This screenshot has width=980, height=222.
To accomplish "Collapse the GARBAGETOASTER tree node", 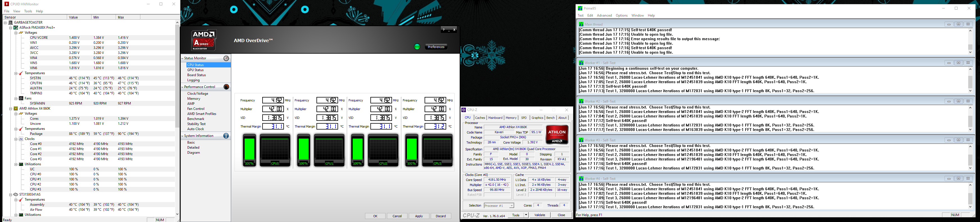I will [5, 22].
